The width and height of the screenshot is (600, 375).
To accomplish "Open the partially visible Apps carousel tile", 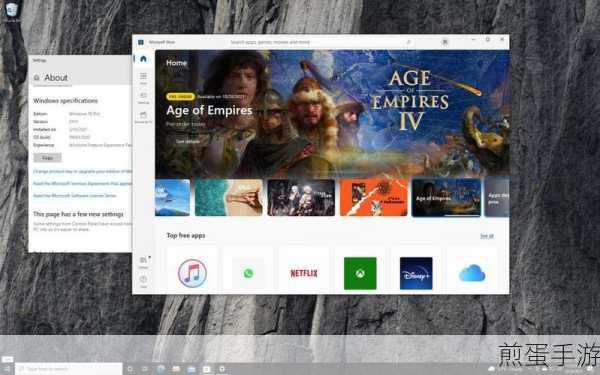I will click(x=497, y=197).
